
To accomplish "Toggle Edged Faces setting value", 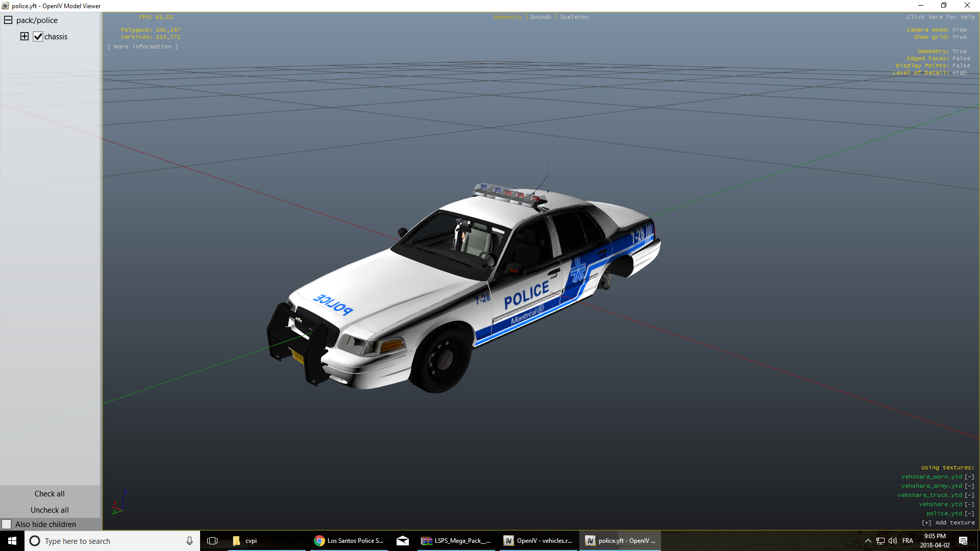I will click(961, 58).
